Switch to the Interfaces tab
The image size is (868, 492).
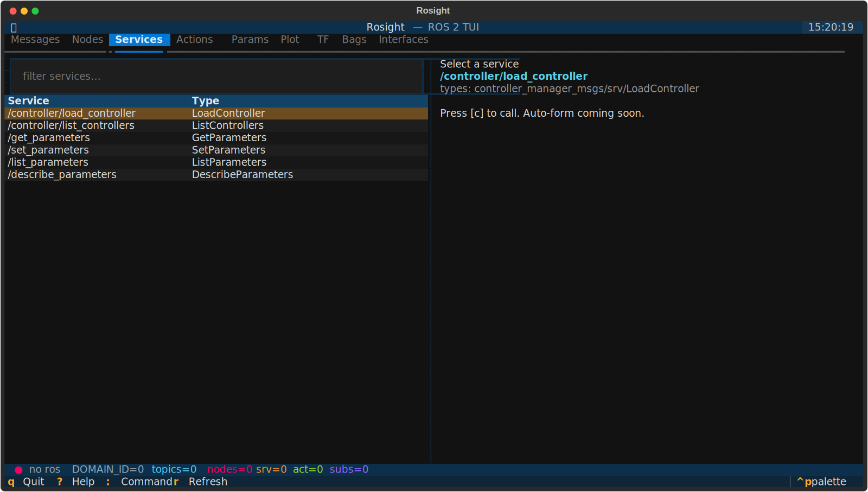(x=404, y=40)
